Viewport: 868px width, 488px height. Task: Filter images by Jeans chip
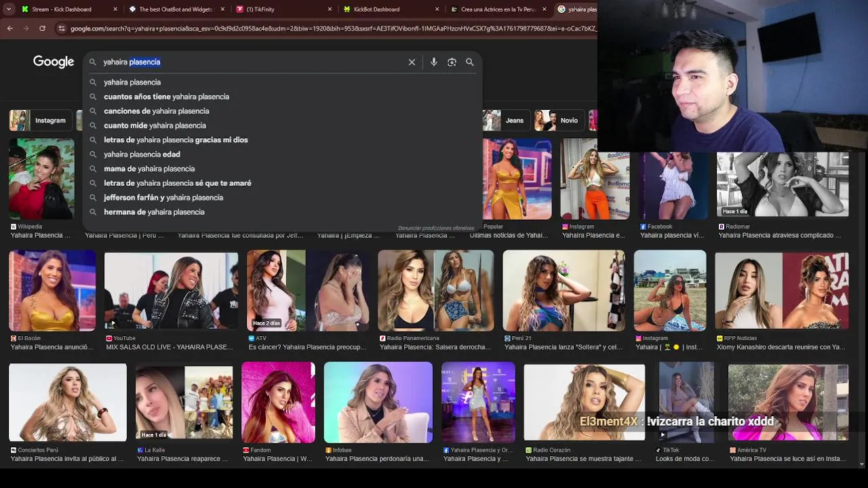pyautogui.click(x=507, y=121)
